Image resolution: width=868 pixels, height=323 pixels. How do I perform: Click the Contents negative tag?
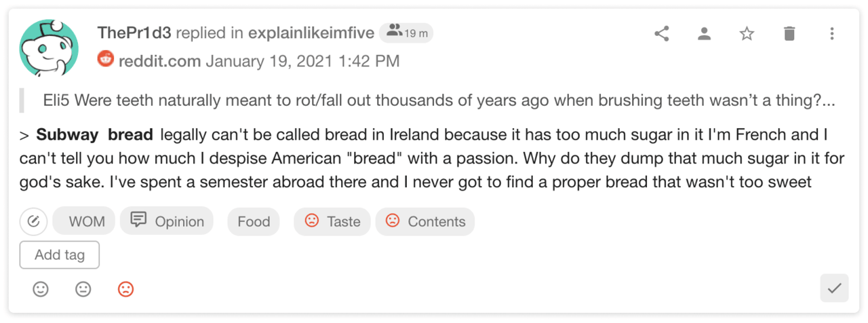click(x=425, y=221)
